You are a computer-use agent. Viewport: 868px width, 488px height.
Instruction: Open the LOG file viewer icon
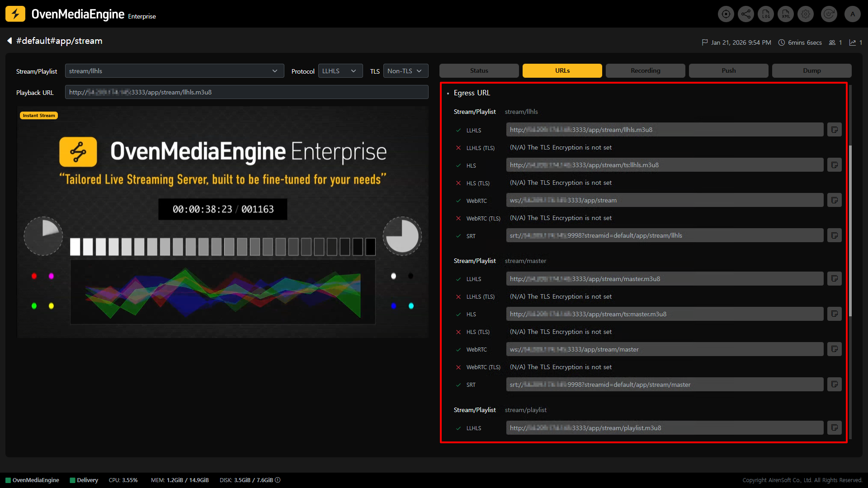pos(766,14)
